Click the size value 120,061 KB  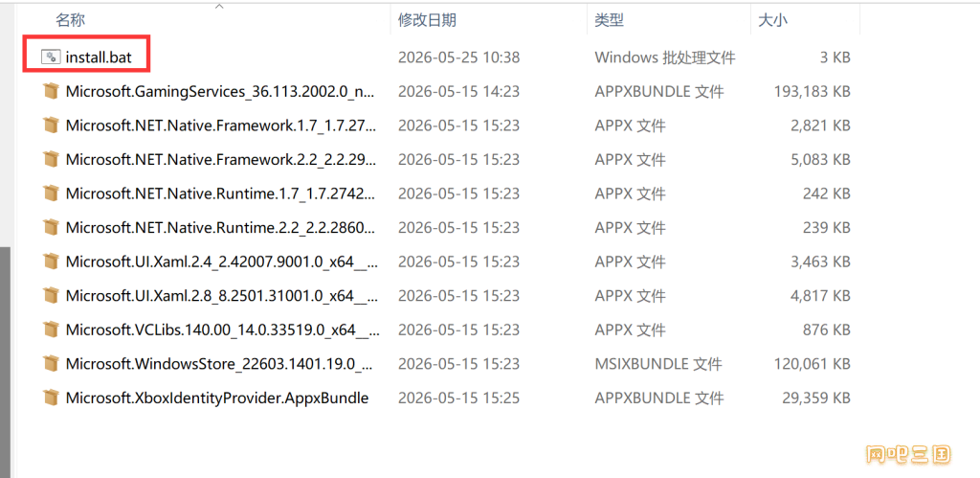[812, 363]
